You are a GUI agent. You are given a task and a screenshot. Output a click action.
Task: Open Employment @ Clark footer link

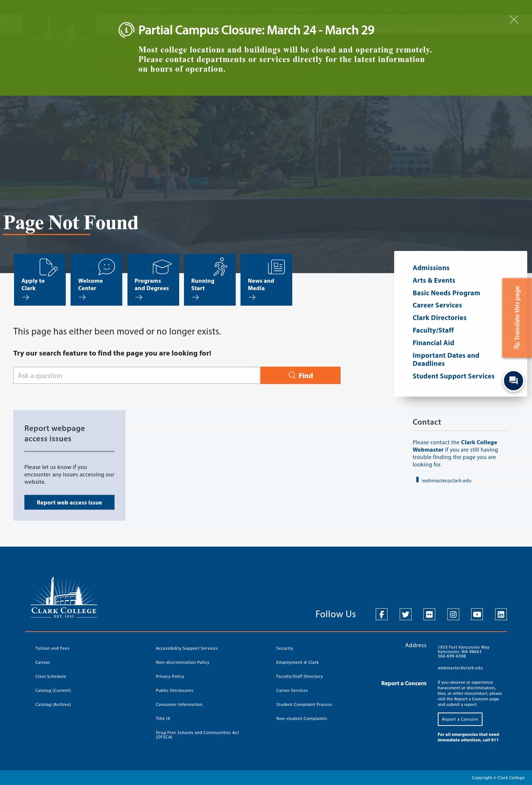tap(297, 662)
